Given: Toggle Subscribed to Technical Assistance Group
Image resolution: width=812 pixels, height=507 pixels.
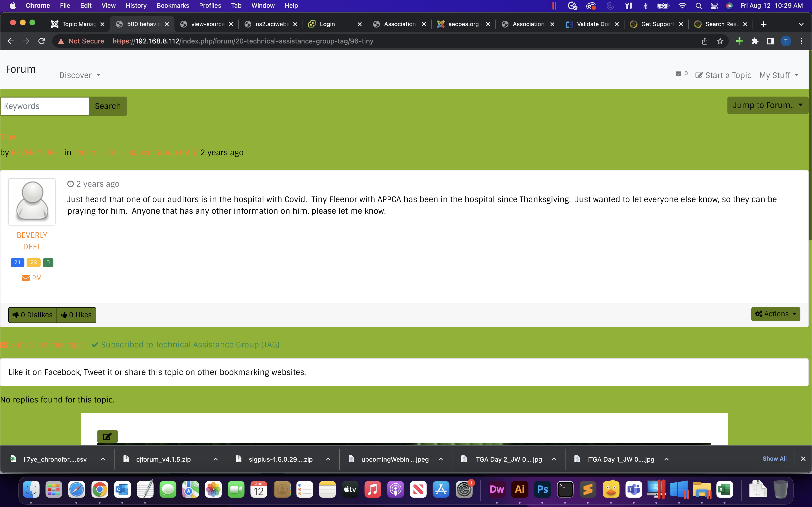Looking at the screenshot, I should (186, 345).
